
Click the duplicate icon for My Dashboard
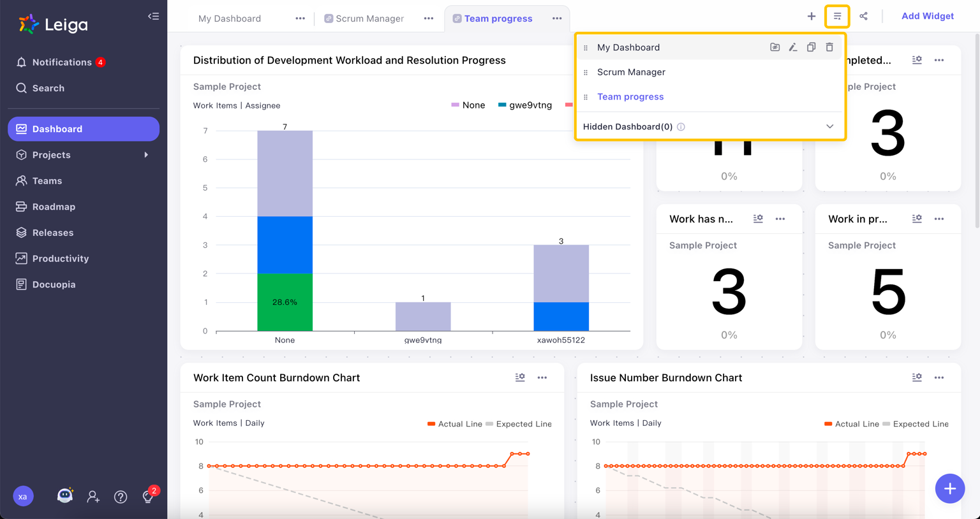[811, 47]
